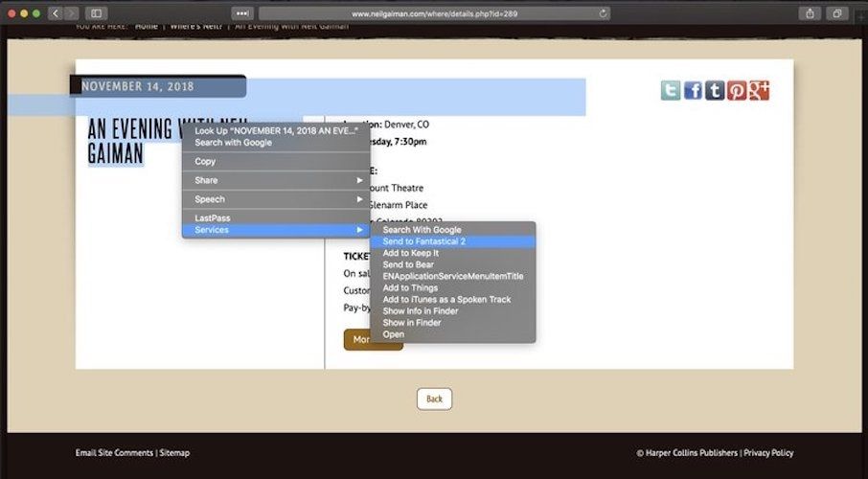Click the Facebook share icon
The height and width of the screenshot is (479, 868).
click(x=693, y=90)
